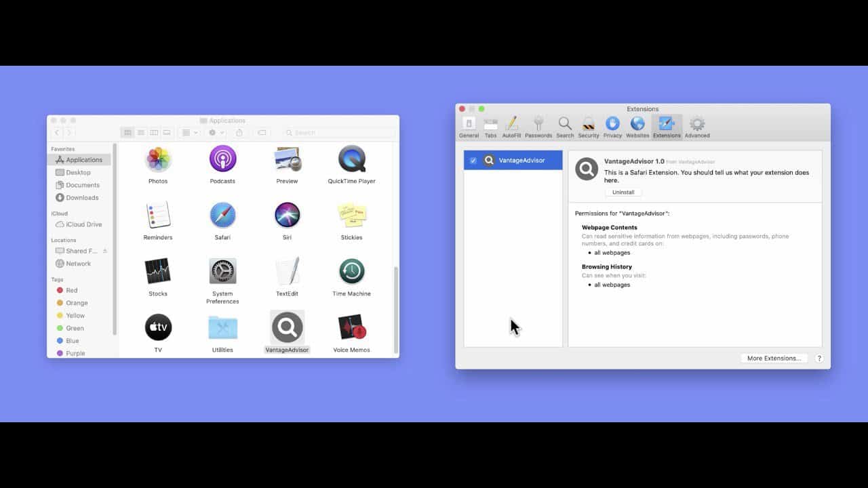Image resolution: width=868 pixels, height=488 pixels.
Task: Open the Websites preferences tab
Action: (x=637, y=127)
